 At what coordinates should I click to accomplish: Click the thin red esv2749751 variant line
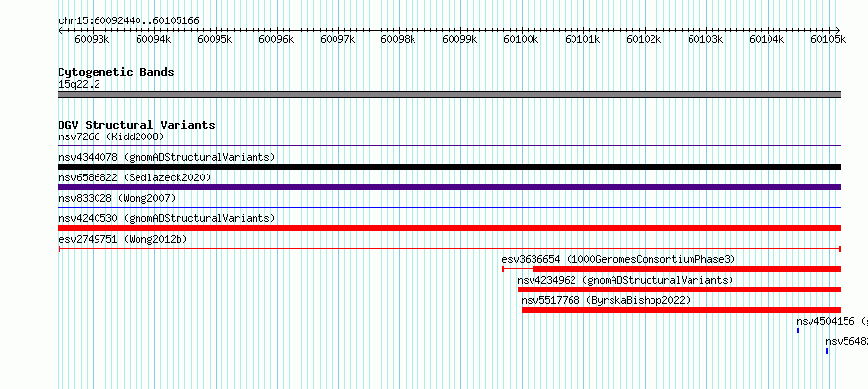click(450, 249)
